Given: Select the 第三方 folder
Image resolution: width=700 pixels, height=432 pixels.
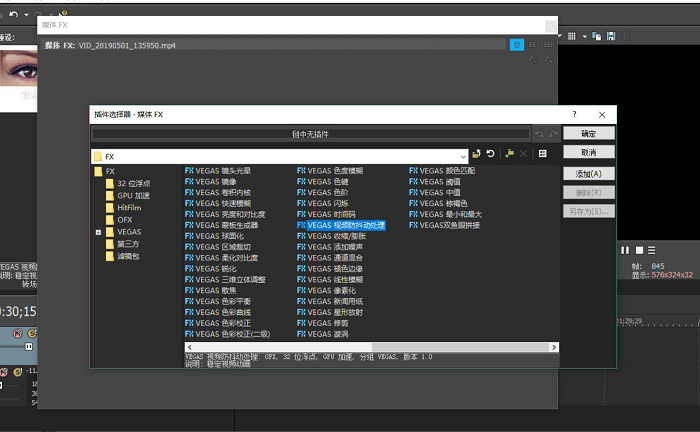Looking at the screenshot, I should (123, 244).
